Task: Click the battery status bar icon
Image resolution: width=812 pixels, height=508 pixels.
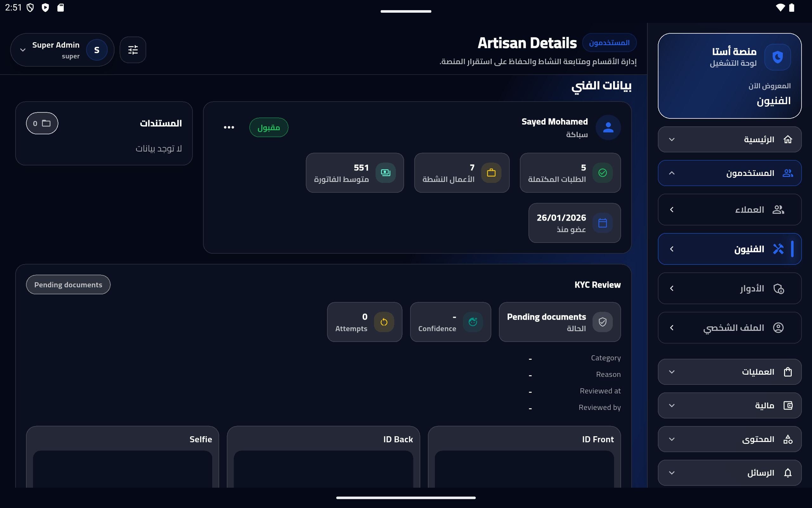Action: point(792,7)
